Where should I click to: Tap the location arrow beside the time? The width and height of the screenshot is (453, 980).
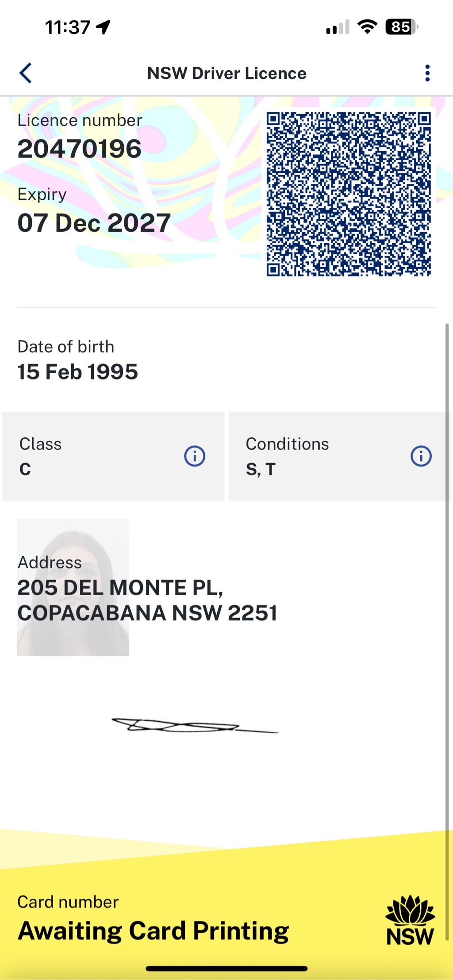point(104,27)
